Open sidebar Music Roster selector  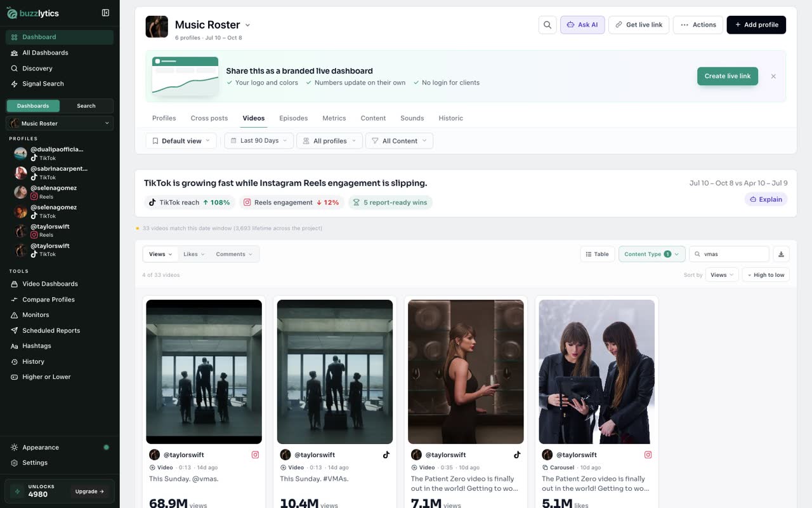pyautogui.click(x=60, y=123)
